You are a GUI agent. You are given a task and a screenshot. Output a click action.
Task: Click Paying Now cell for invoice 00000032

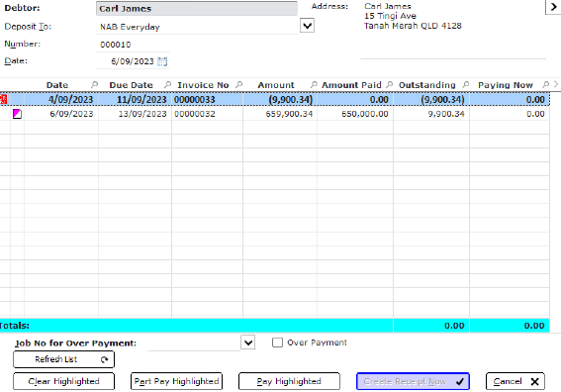(x=510, y=114)
